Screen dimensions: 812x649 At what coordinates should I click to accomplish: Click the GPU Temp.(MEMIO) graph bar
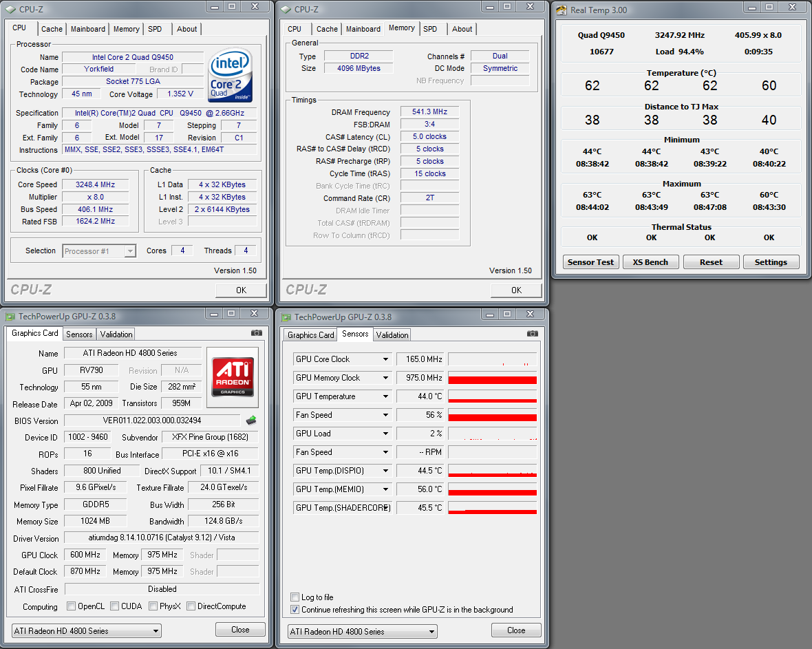click(493, 489)
